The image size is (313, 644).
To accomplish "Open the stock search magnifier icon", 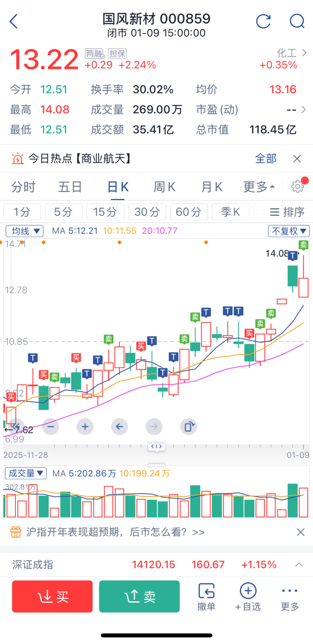I will pyautogui.click(x=297, y=21).
